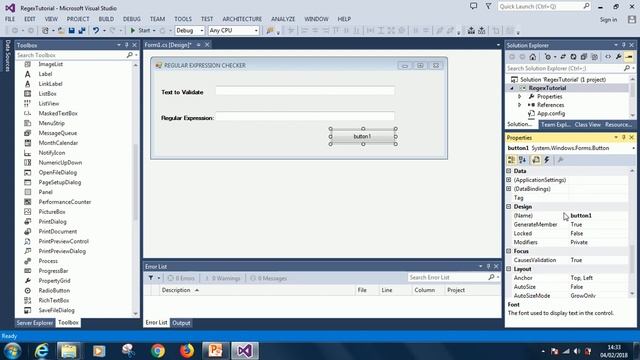The width and height of the screenshot is (640, 360).
Task: Open the BUILD menu
Action: pos(106,19)
